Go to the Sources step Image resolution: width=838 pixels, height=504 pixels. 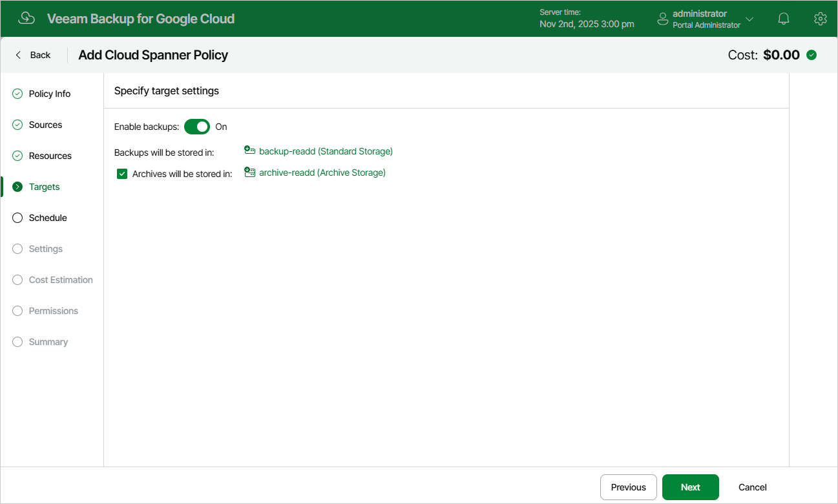click(x=45, y=125)
